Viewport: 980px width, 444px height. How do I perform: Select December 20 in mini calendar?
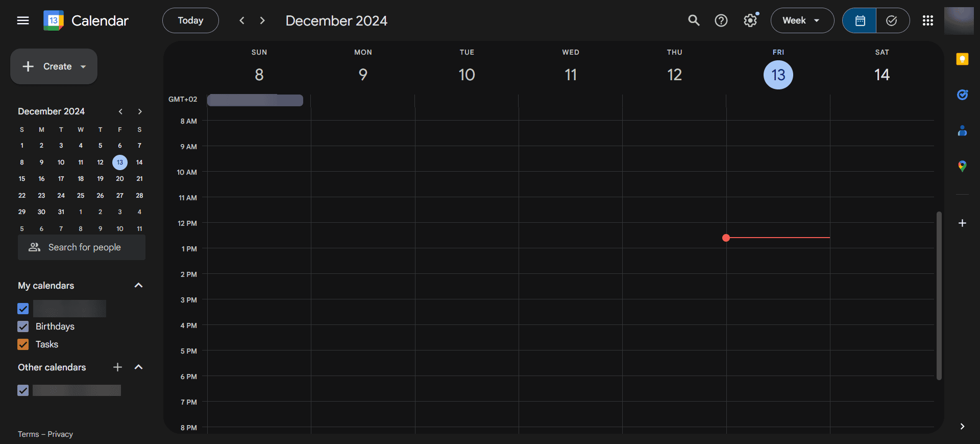point(120,179)
